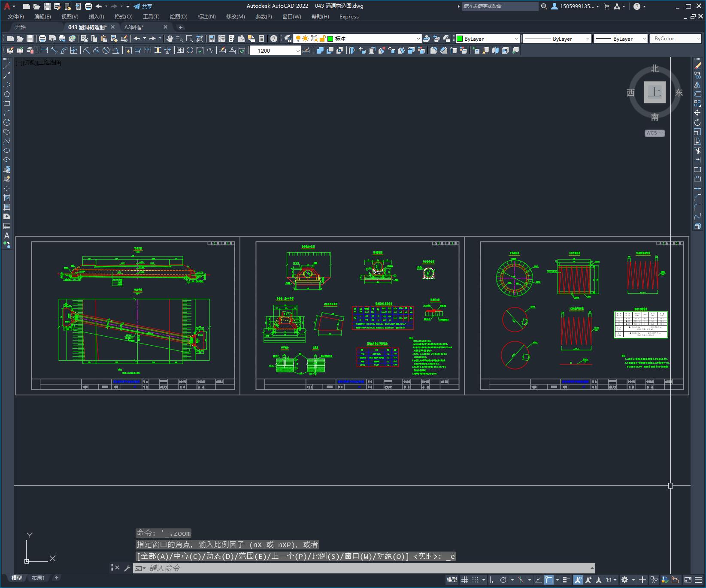The image size is (706, 588).
Task: Toggle drawing grid display in status bar
Action: [x=464, y=580]
